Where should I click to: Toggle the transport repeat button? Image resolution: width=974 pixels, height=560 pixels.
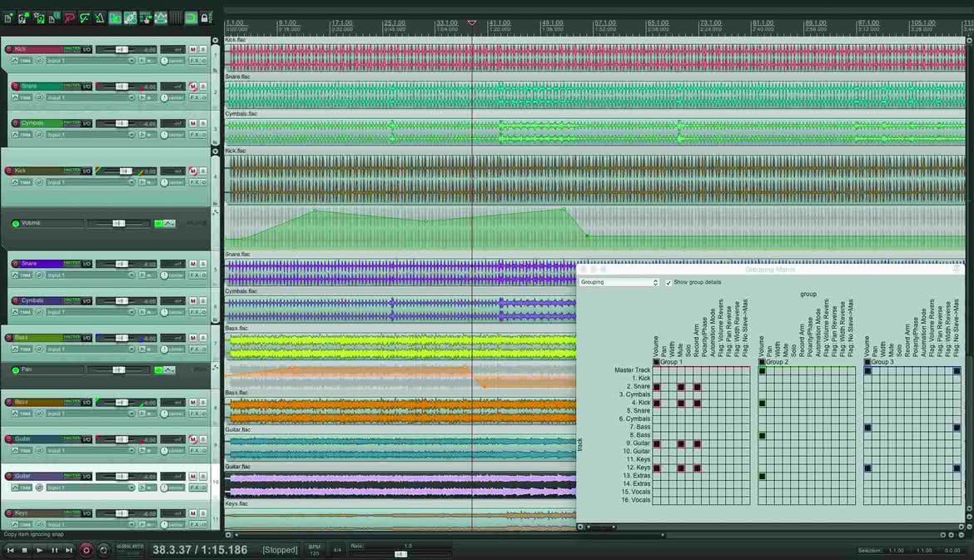(103, 550)
